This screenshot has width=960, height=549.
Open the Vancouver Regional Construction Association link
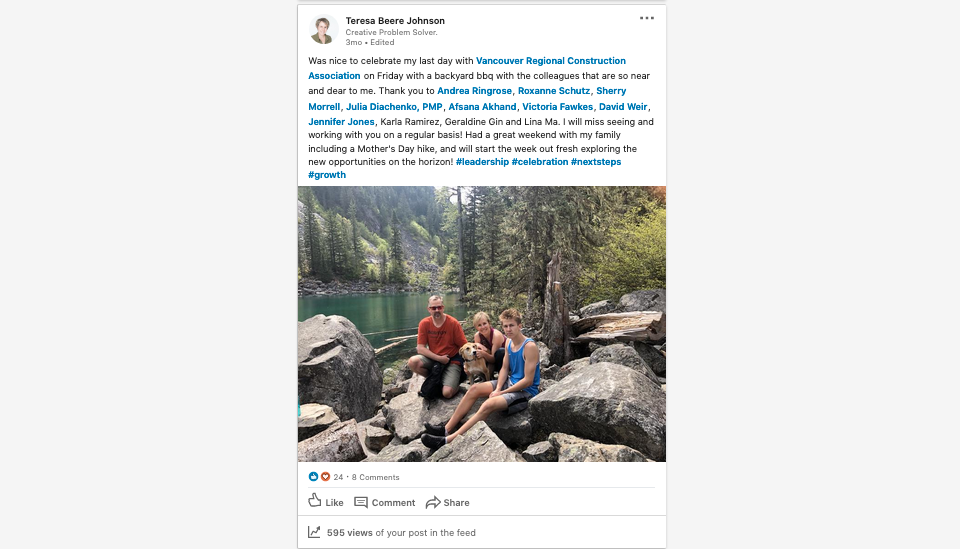pyautogui.click(x=551, y=61)
